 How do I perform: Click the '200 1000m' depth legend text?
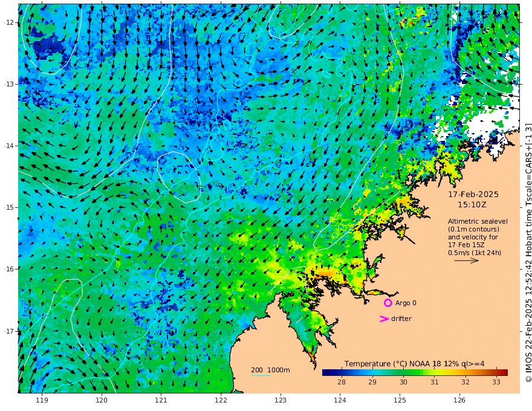pos(270,370)
